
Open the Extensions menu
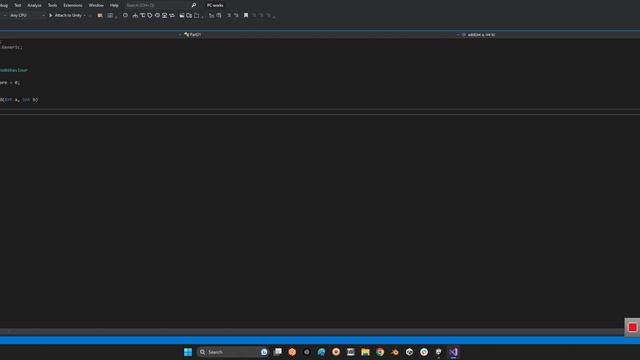pyautogui.click(x=73, y=5)
